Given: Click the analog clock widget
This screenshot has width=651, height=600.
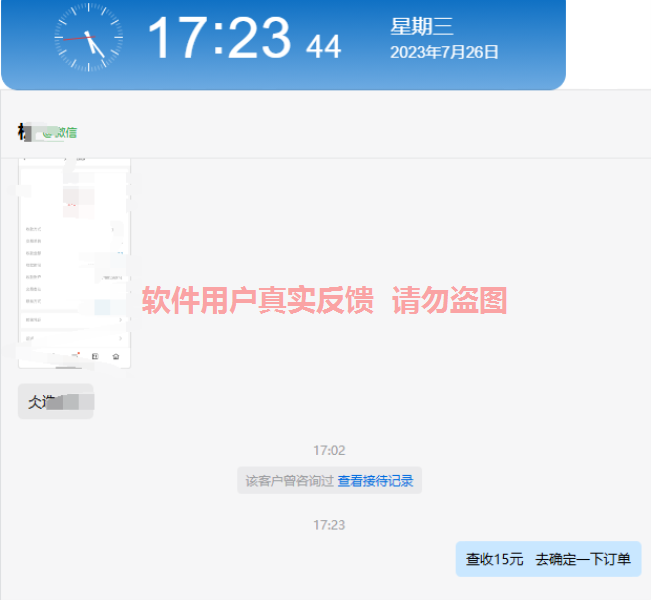Looking at the screenshot, I should coord(88,38).
